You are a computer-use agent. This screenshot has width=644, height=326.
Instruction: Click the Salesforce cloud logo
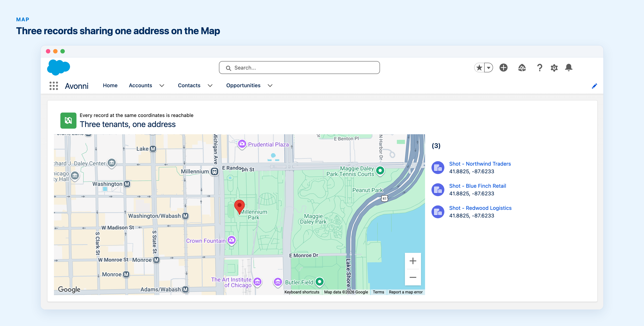(x=59, y=67)
